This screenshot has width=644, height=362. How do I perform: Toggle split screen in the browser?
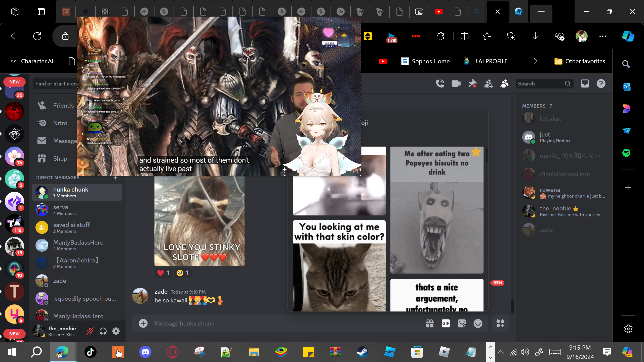(x=464, y=36)
